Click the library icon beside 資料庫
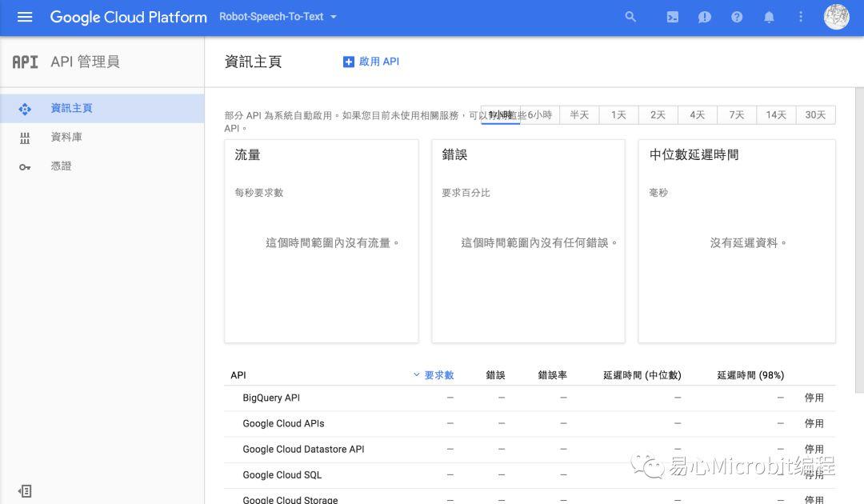This screenshot has height=504, width=864. tap(25, 138)
